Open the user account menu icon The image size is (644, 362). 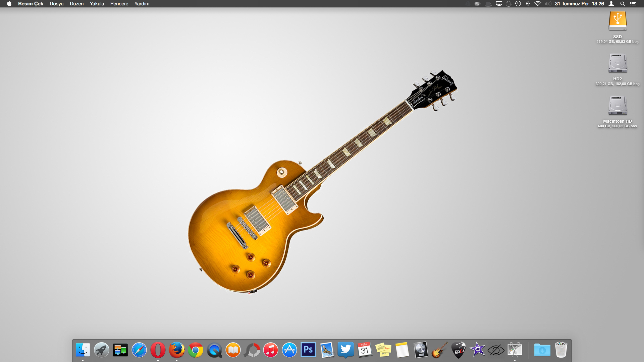click(611, 4)
